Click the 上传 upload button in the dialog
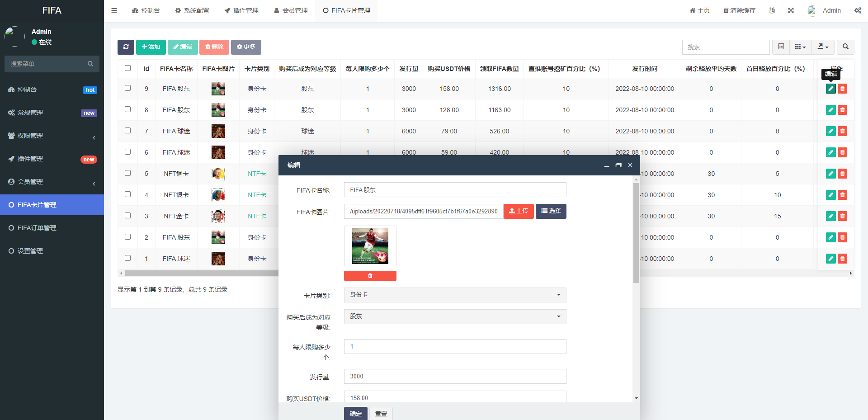868x420 pixels. coord(519,211)
